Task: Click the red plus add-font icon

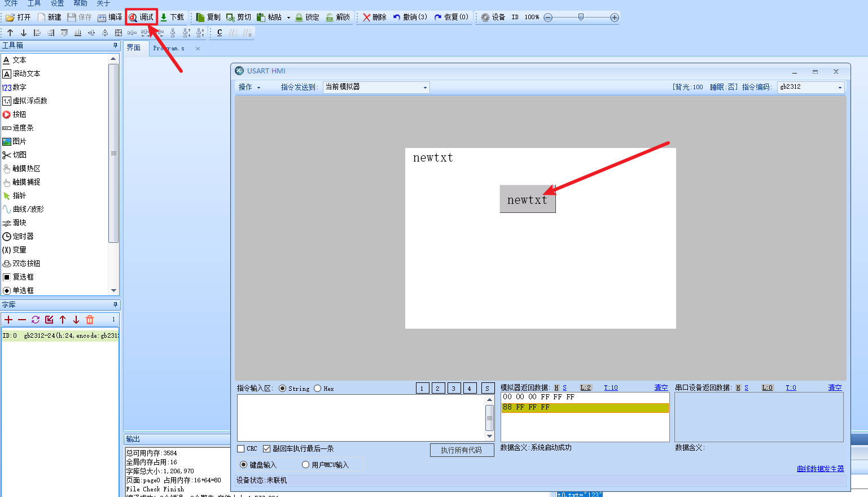Action: click(8, 320)
